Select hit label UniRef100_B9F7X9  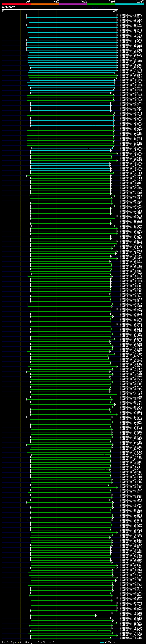[131, 60]
